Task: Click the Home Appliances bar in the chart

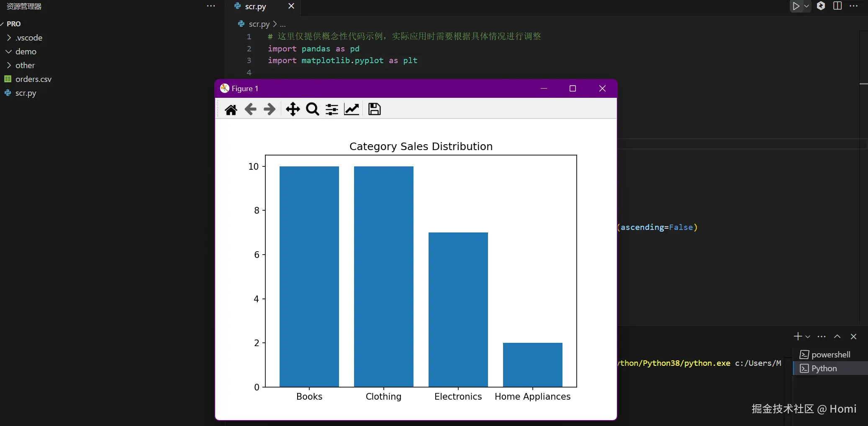Action: 533,365
